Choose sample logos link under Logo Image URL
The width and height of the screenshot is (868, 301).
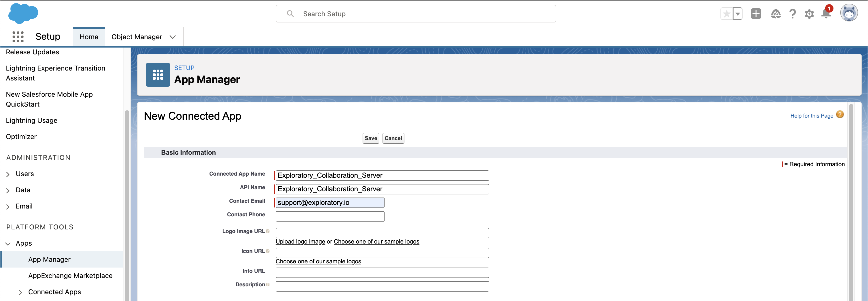tap(376, 241)
